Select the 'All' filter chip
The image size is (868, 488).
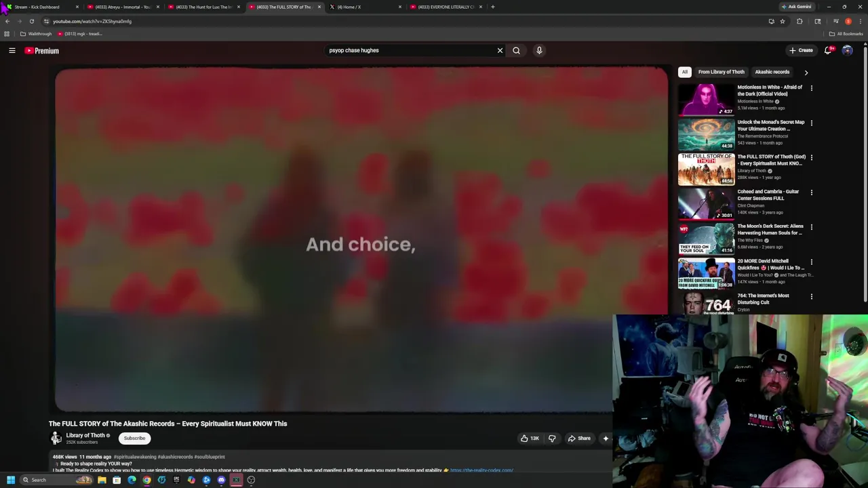point(685,72)
